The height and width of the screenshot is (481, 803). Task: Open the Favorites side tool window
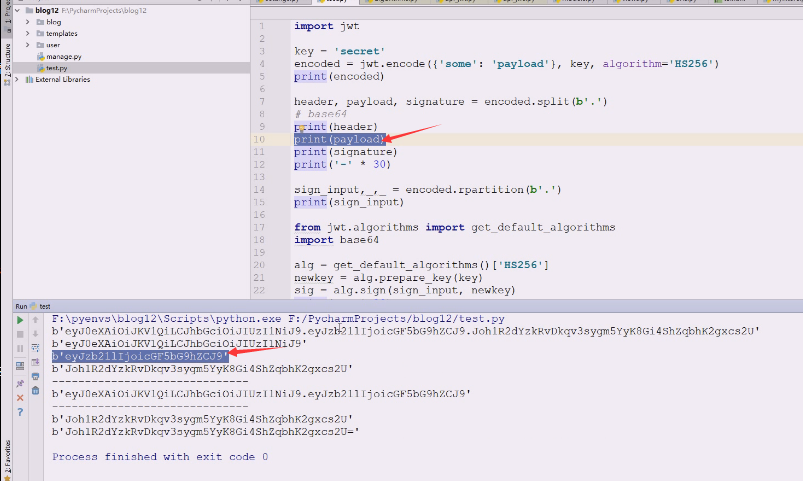(x=7, y=459)
